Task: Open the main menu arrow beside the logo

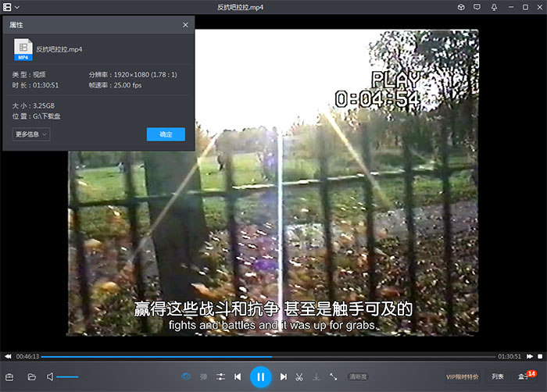Action: pos(17,7)
